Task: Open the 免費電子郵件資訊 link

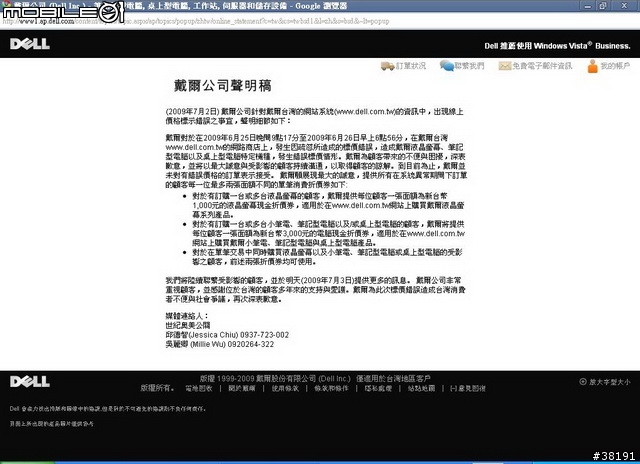Action: tap(542, 66)
